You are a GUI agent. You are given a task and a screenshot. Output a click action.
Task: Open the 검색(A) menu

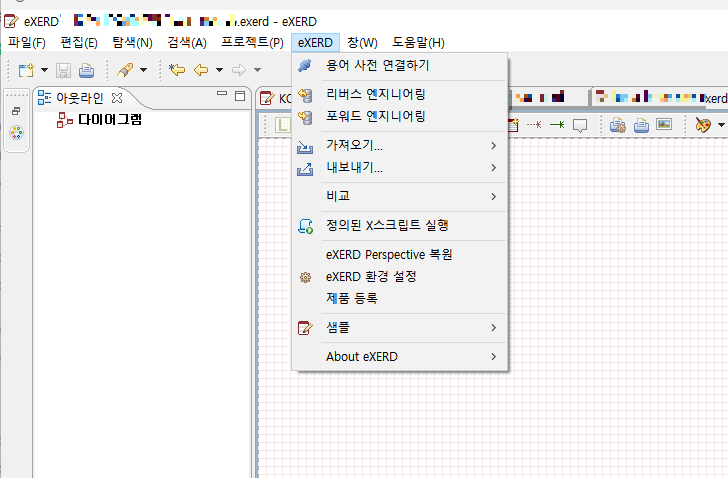[187, 43]
